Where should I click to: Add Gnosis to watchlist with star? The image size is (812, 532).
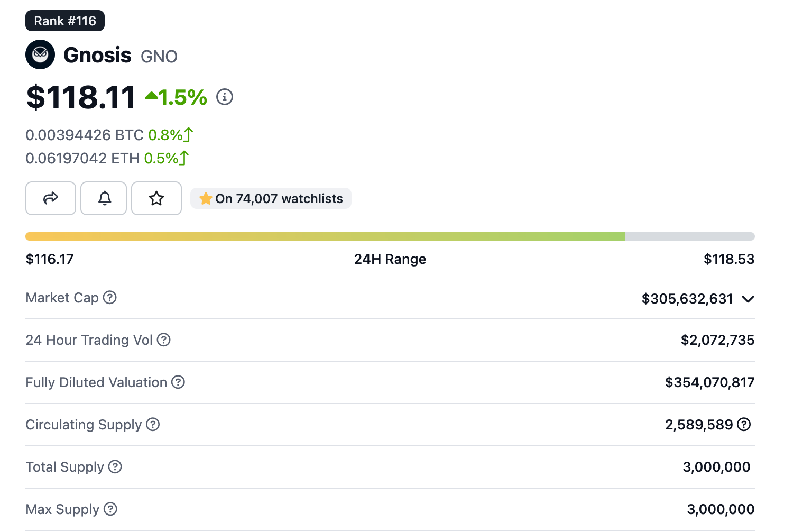156,198
